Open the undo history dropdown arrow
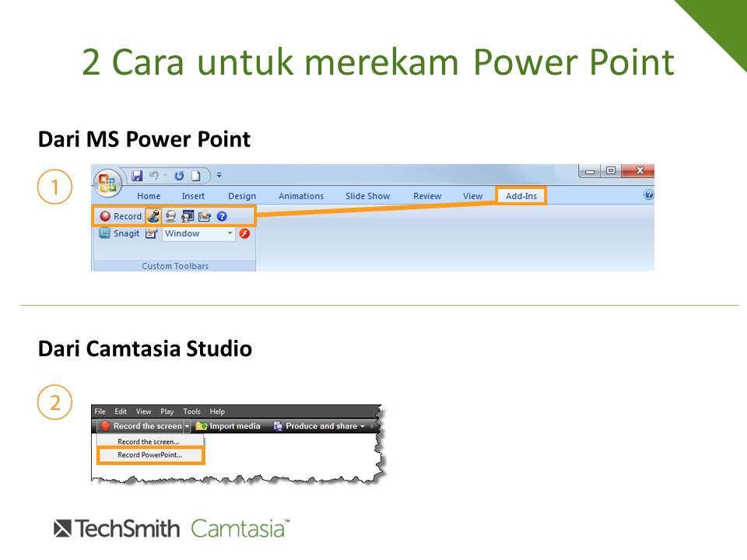 click(x=165, y=176)
